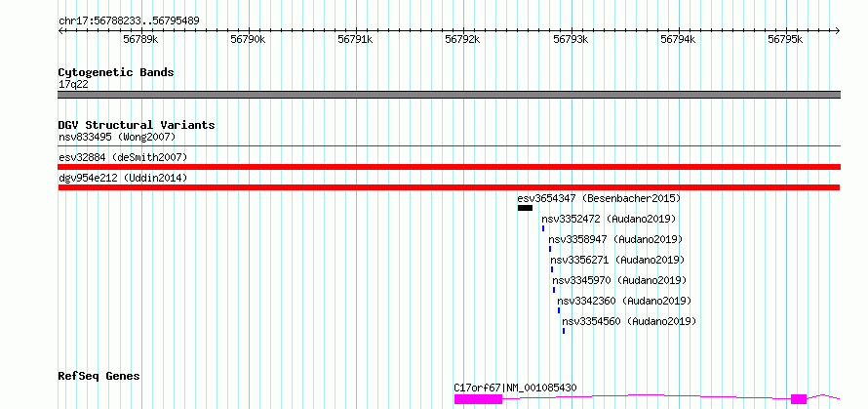Click the esv32884 (deSmith2007) label
868x409 pixels.
click(123, 157)
